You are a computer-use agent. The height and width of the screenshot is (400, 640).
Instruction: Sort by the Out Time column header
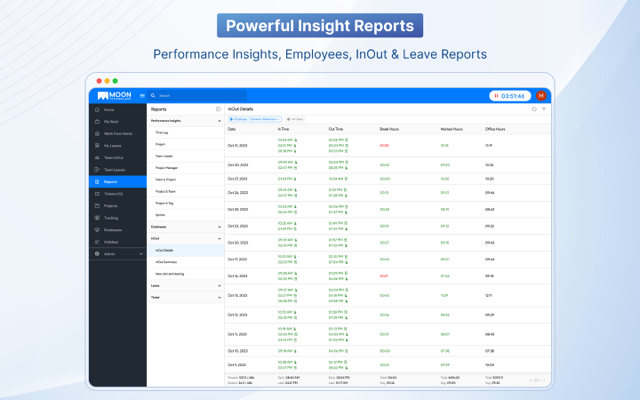336,129
